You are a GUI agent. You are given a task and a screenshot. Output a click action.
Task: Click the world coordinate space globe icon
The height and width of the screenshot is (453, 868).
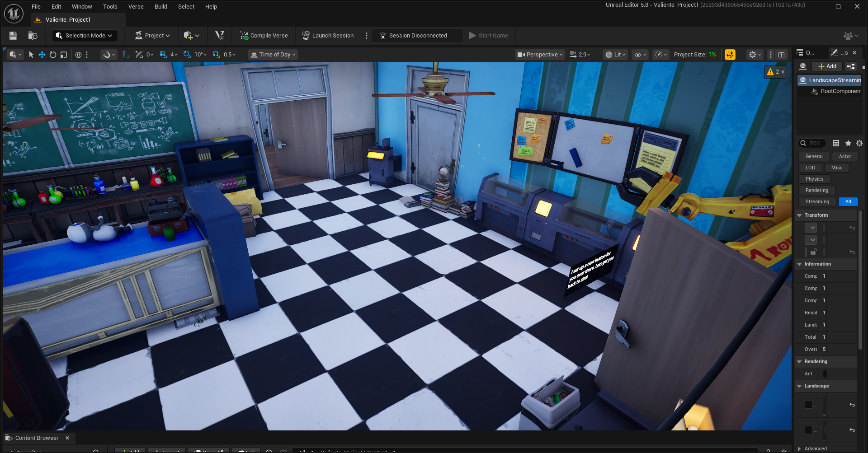click(78, 55)
